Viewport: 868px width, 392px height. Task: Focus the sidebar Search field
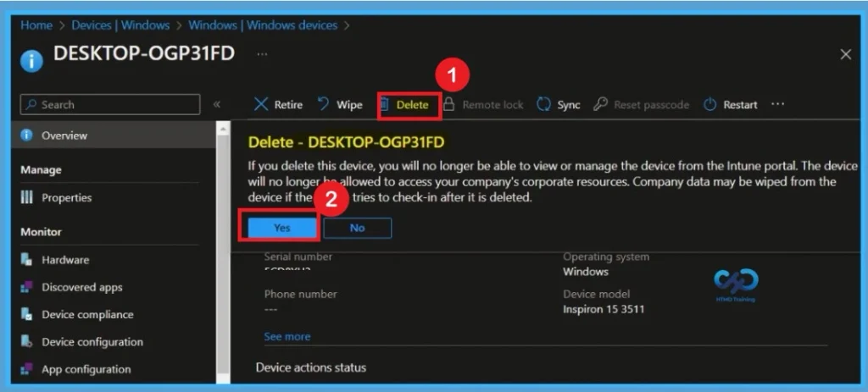[x=110, y=104]
